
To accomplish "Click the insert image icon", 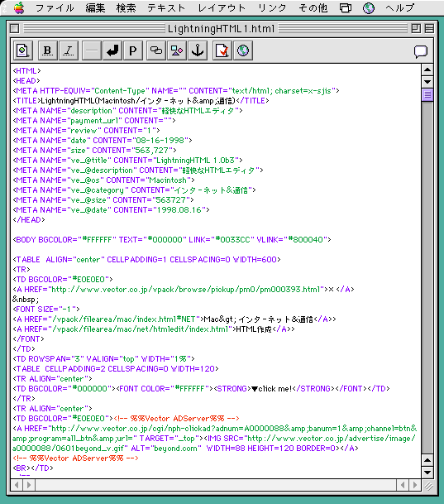I will click(177, 50).
